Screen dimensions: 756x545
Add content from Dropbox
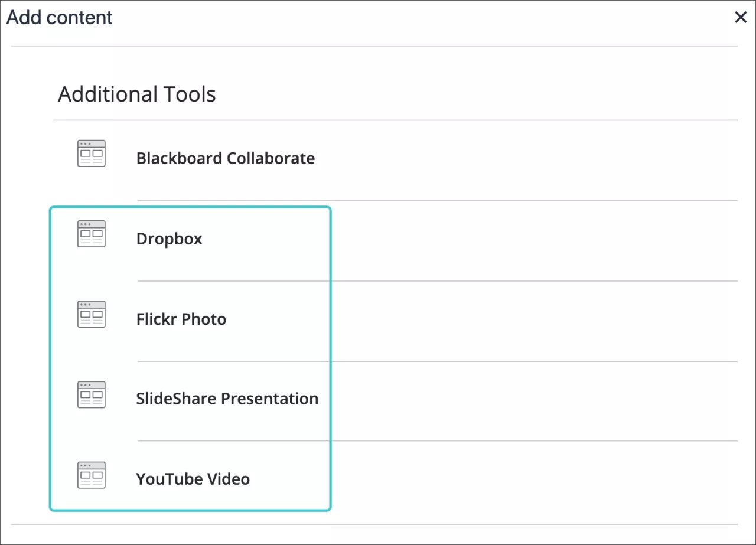pos(169,239)
